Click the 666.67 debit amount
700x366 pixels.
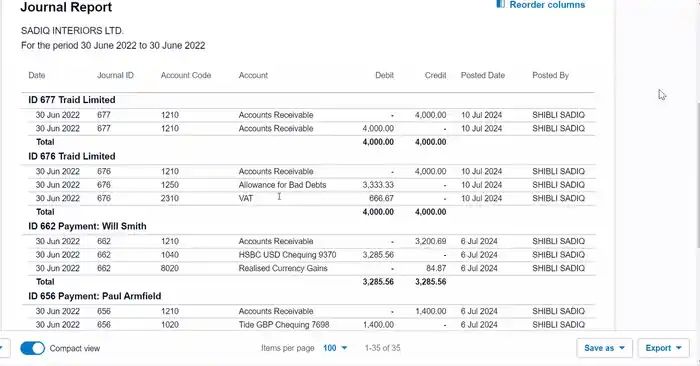point(381,199)
